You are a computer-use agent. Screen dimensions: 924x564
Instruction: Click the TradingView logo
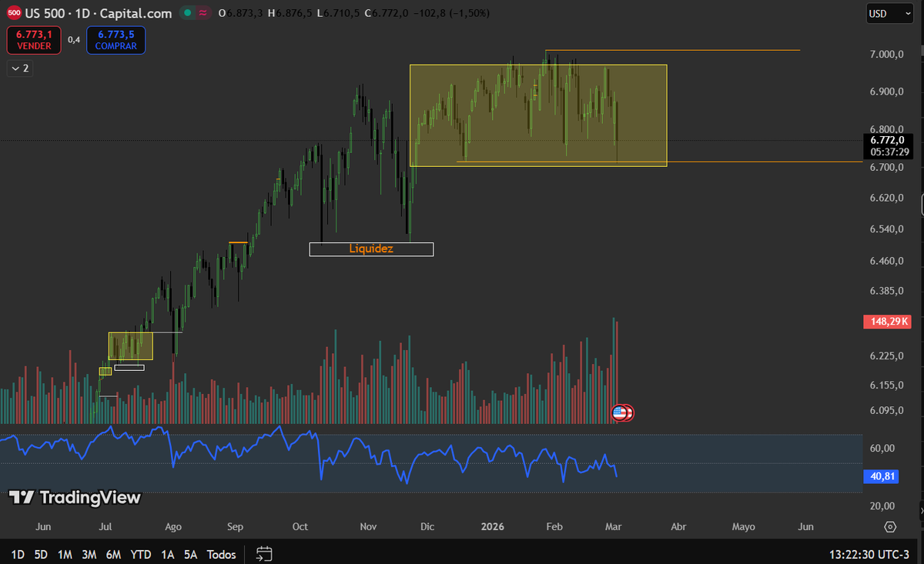point(75,498)
